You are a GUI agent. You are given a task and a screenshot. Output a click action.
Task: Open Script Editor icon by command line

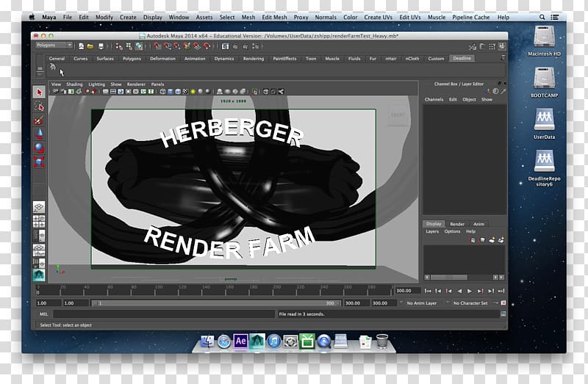(x=503, y=314)
